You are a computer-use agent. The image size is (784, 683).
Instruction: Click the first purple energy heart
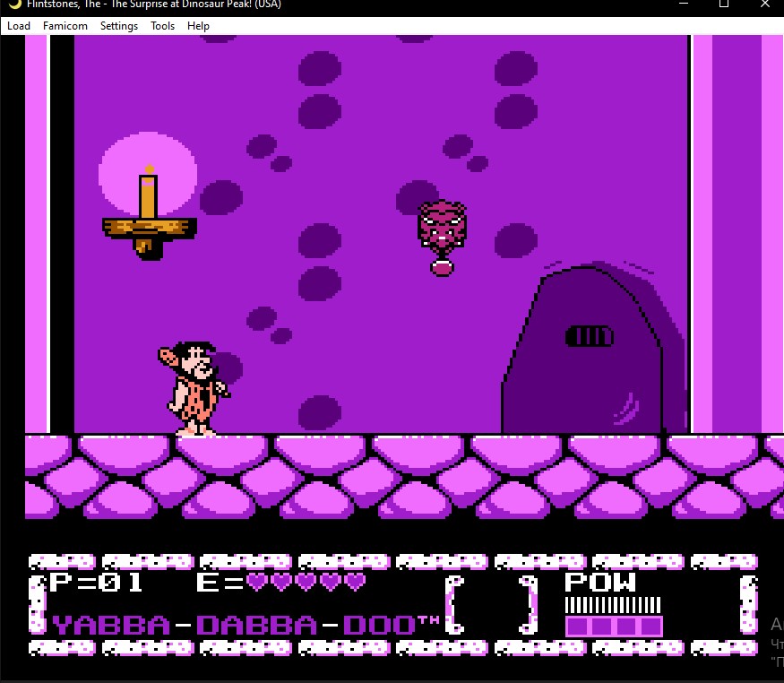[x=257, y=583]
